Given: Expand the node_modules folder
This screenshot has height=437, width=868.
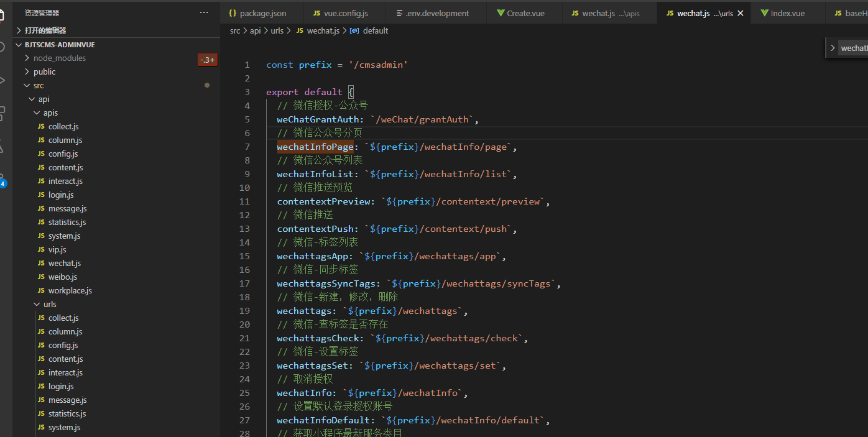Looking at the screenshot, I should [x=60, y=58].
